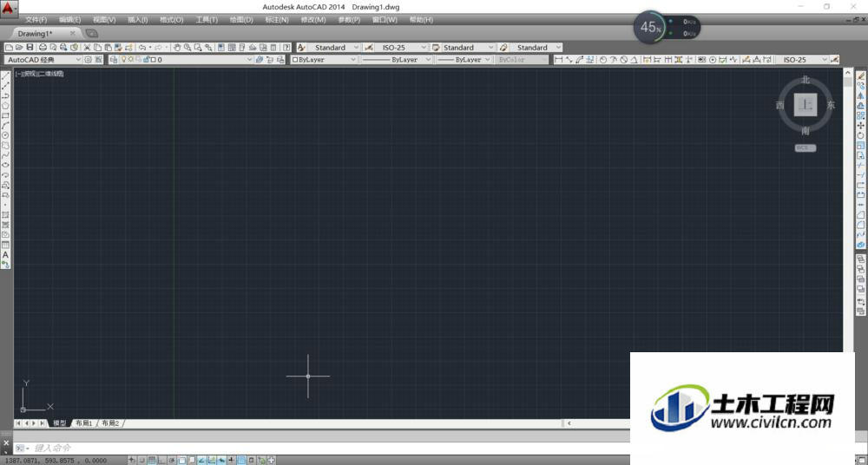Click the Undo arrow icon
868x465 pixels.
point(142,48)
